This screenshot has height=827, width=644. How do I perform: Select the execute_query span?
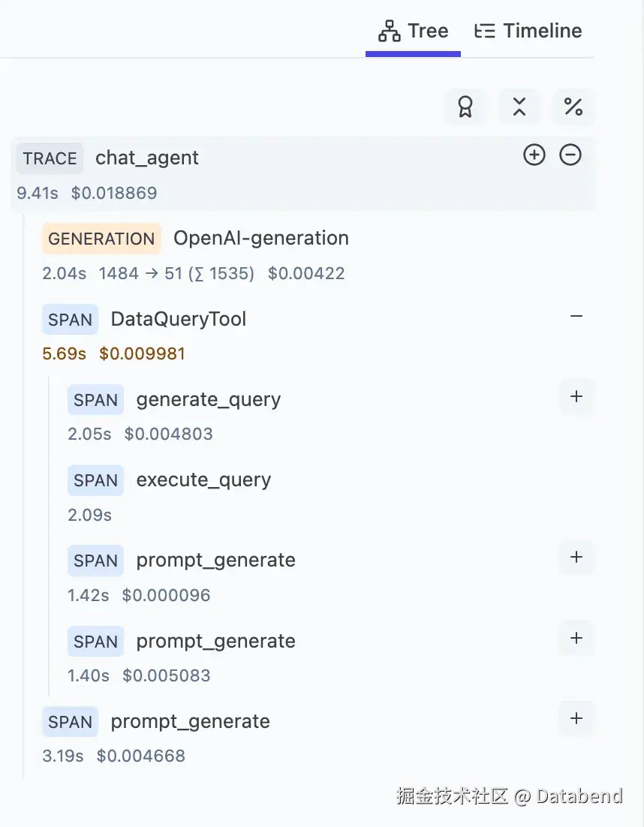coord(203,480)
